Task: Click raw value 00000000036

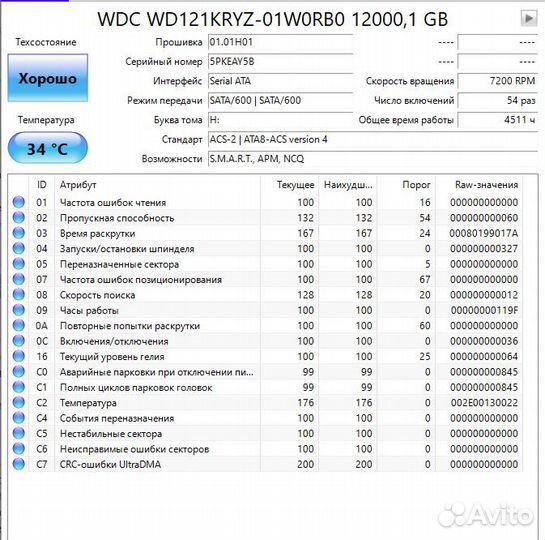Action: point(484,341)
